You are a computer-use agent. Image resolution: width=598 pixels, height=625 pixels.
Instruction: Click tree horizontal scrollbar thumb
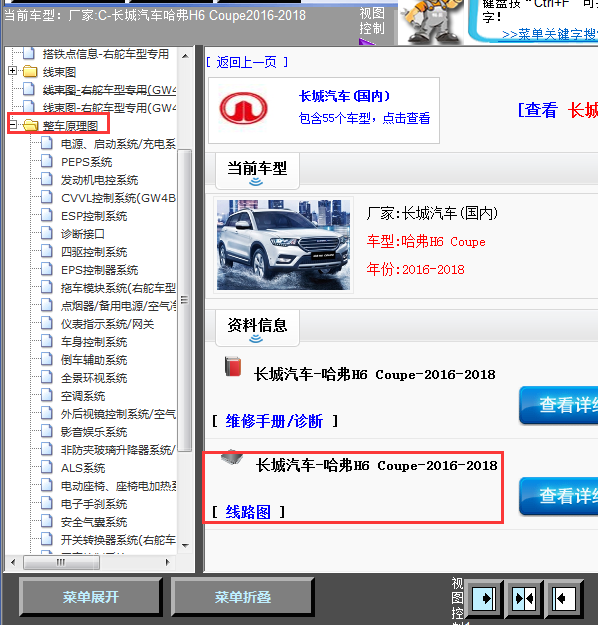[x=61, y=562]
